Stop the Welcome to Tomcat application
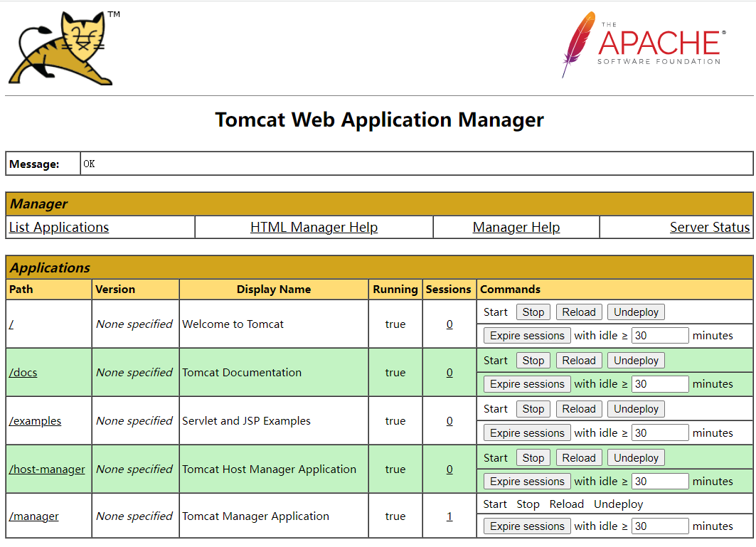The width and height of the screenshot is (756, 547). click(533, 312)
